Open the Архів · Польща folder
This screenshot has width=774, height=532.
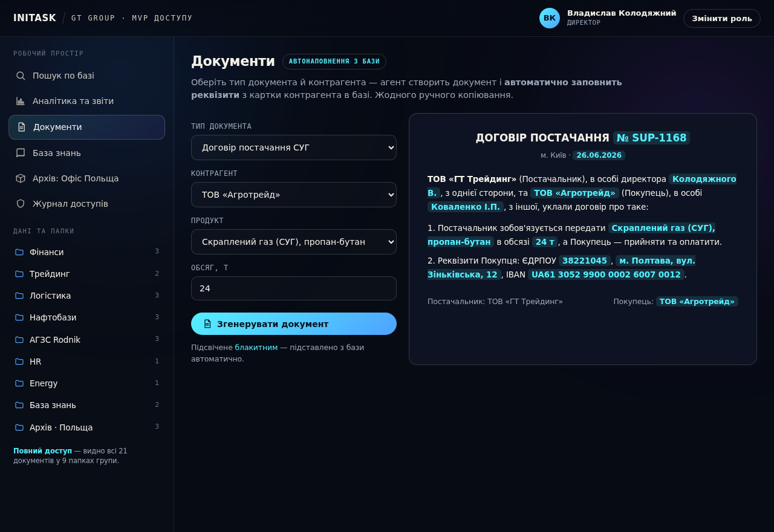click(x=86, y=427)
